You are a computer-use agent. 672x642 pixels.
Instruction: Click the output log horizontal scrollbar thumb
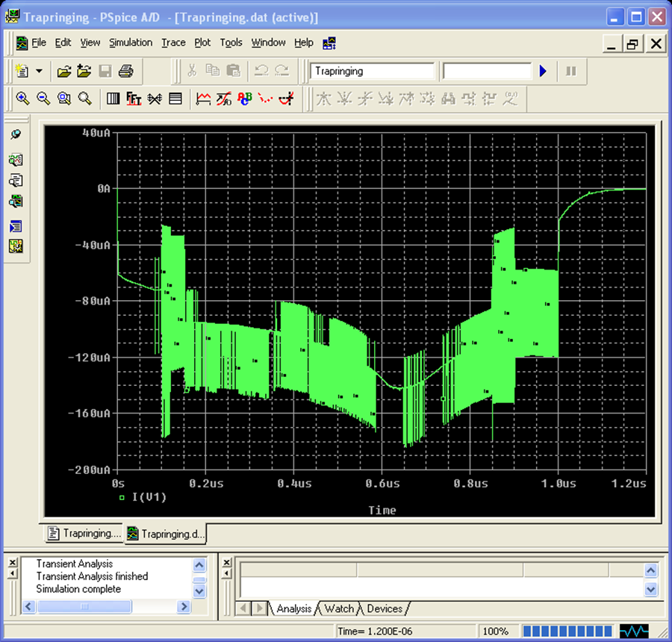pos(84,606)
